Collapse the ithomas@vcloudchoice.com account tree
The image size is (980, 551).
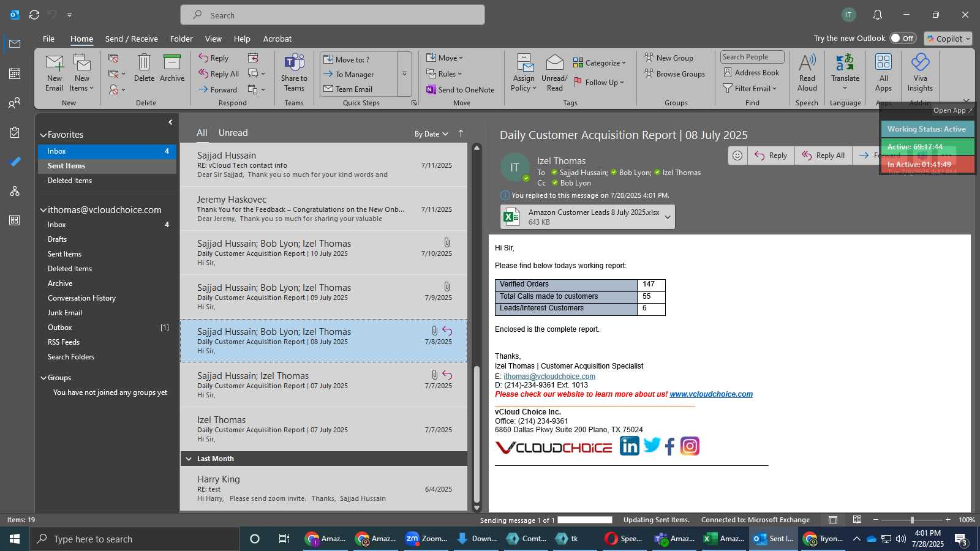coord(43,210)
